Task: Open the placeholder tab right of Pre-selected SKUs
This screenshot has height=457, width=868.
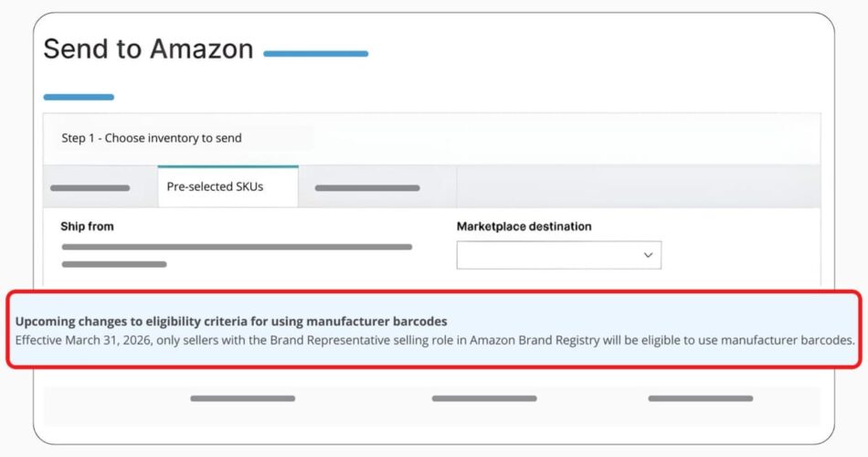Action: coord(367,188)
